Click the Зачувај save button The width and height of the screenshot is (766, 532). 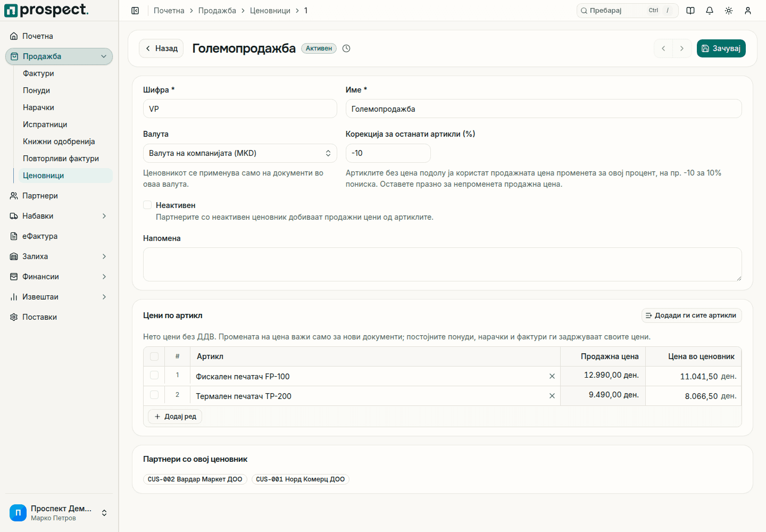721,48
